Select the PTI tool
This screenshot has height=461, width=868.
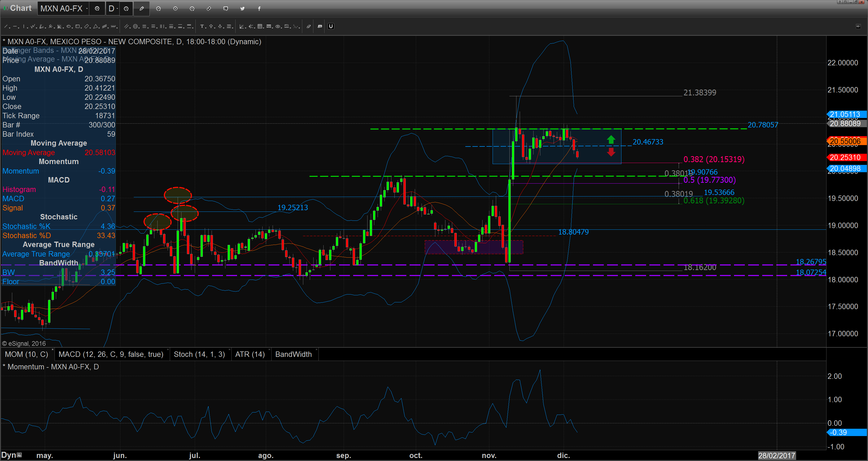click(x=287, y=26)
